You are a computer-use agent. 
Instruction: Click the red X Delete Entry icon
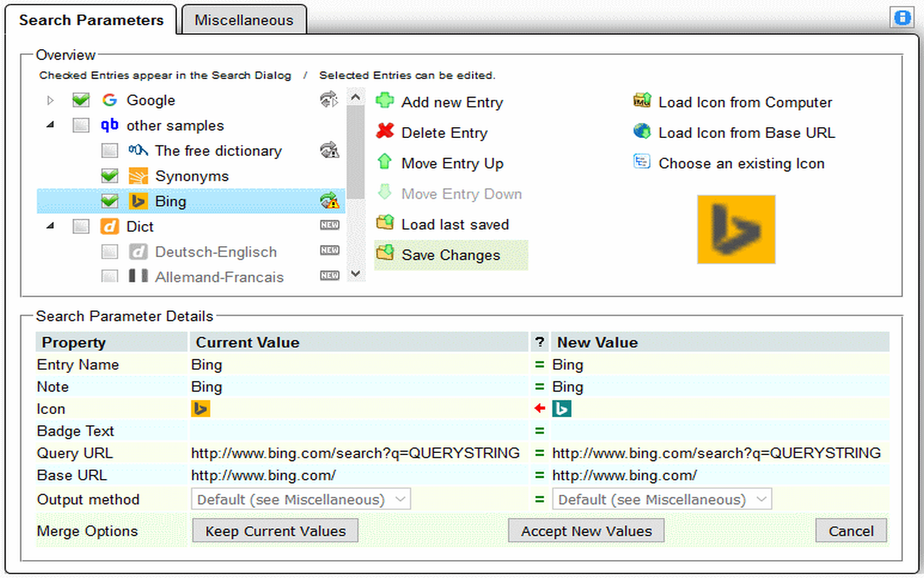(385, 131)
